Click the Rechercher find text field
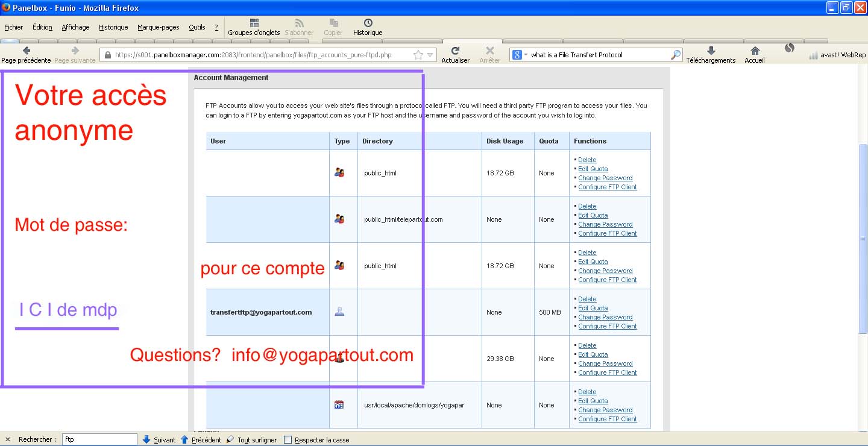The image size is (868, 446). coord(99,440)
